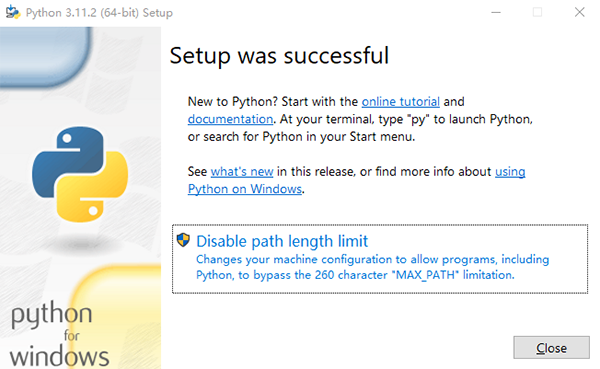Screen dimensions: 600x369
Task: Click the Python 3.11.2 (64-bit) Setup title
Action: click(x=99, y=13)
